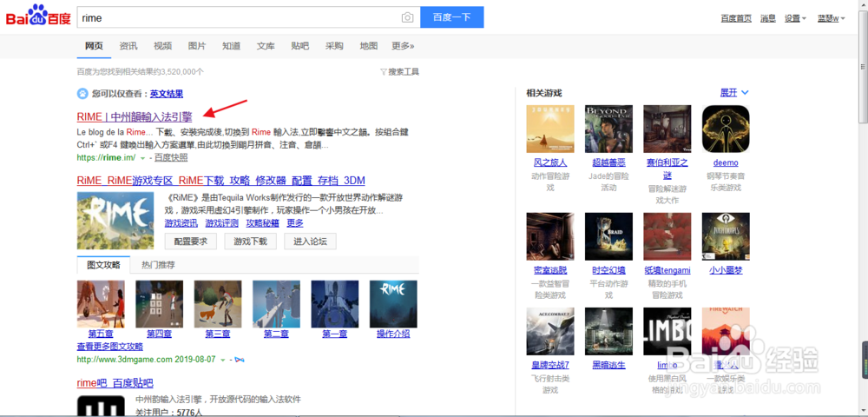Open the 游戏资讯 link
The height and width of the screenshot is (417, 868).
(181, 223)
